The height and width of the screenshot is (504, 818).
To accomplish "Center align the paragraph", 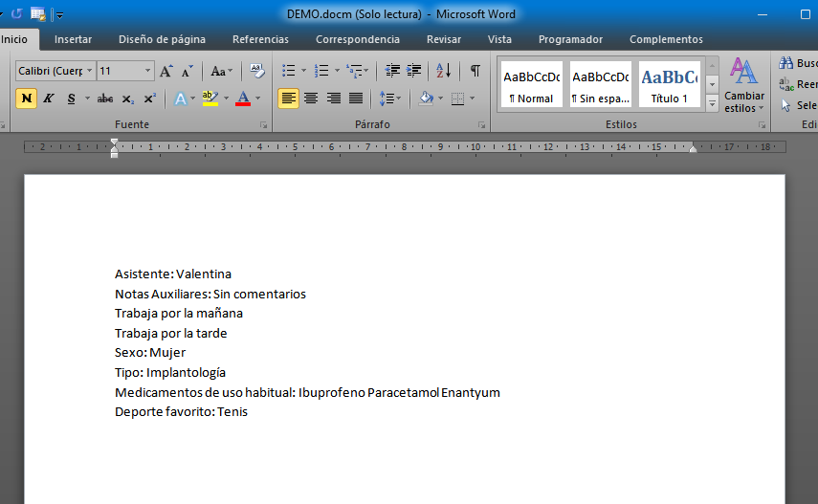I will [311, 99].
